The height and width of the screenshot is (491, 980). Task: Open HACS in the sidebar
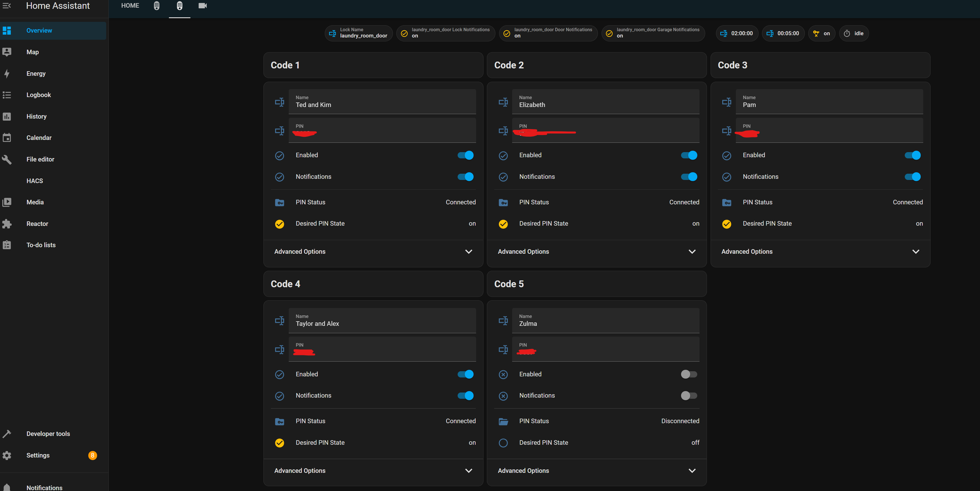click(53, 181)
